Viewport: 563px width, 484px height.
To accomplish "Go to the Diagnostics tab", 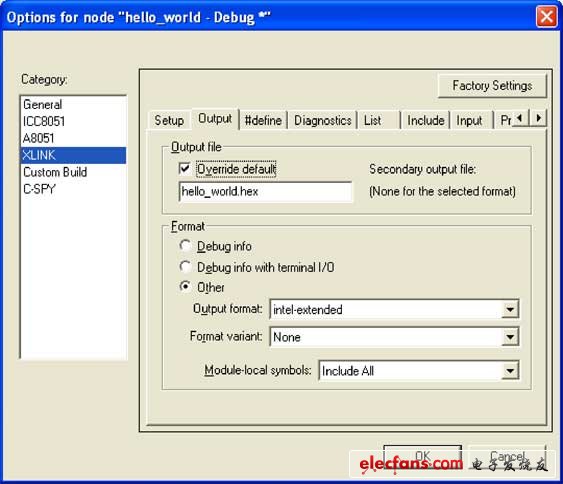I will pyautogui.click(x=322, y=120).
